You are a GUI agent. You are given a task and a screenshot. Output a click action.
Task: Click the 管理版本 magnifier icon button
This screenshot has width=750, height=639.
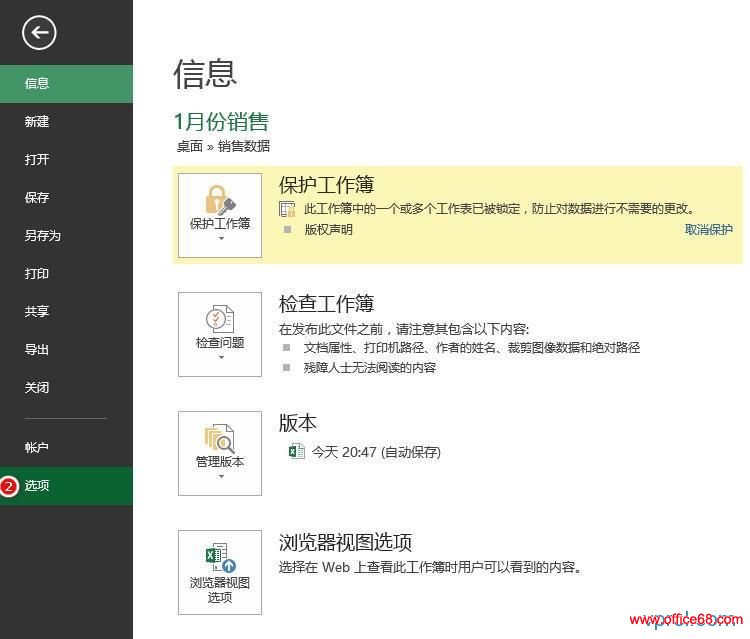point(220,453)
